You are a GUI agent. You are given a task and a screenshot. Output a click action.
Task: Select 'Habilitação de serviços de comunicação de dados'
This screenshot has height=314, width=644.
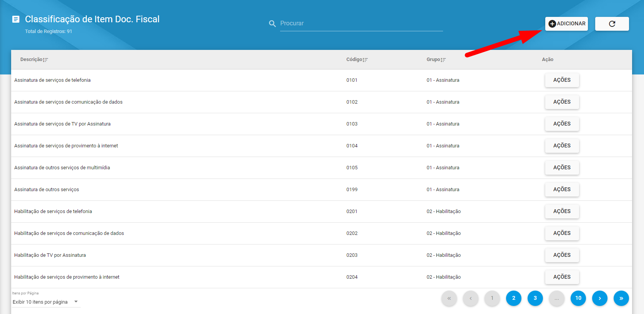click(x=69, y=233)
